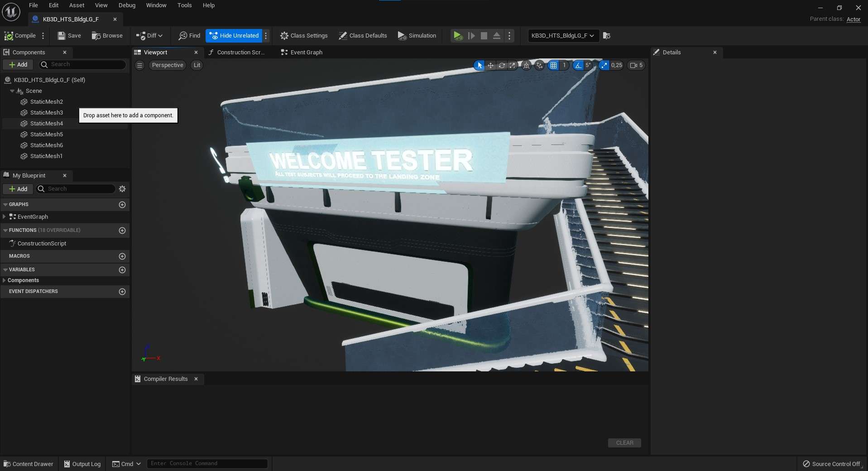Click the Components search field
The height and width of the screenshot is (471, 868).
point(82,65)
